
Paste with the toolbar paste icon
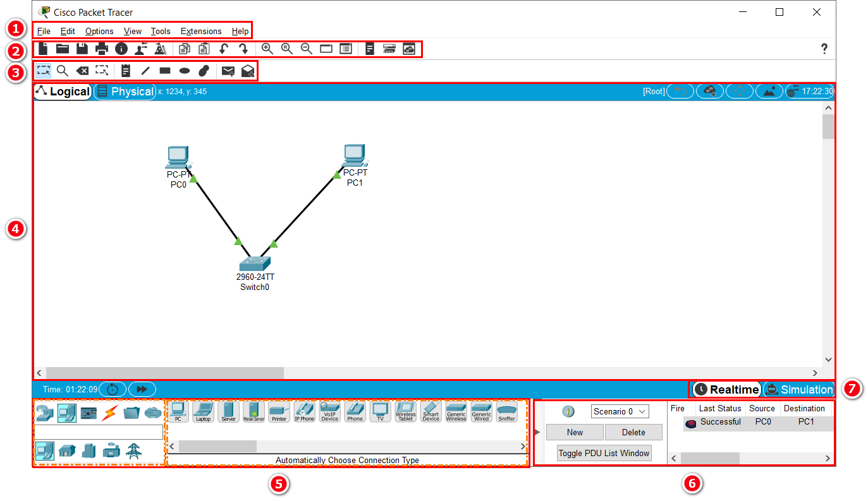pos(204,49)
